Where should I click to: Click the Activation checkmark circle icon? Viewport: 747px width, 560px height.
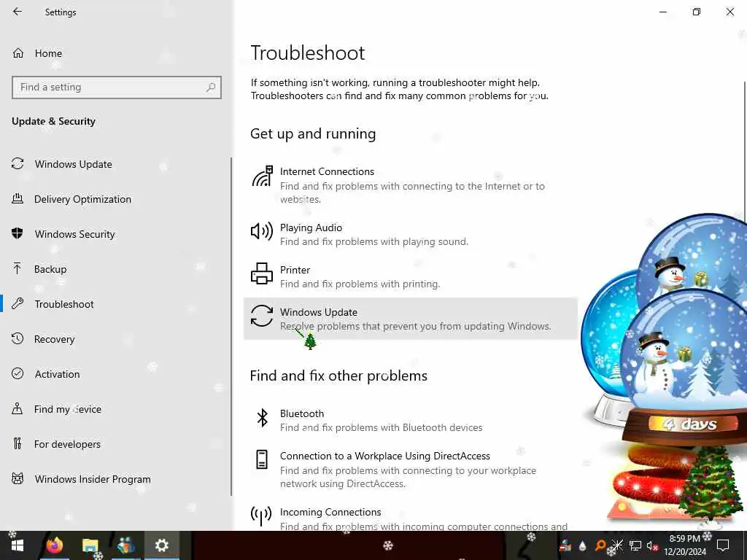18,374
